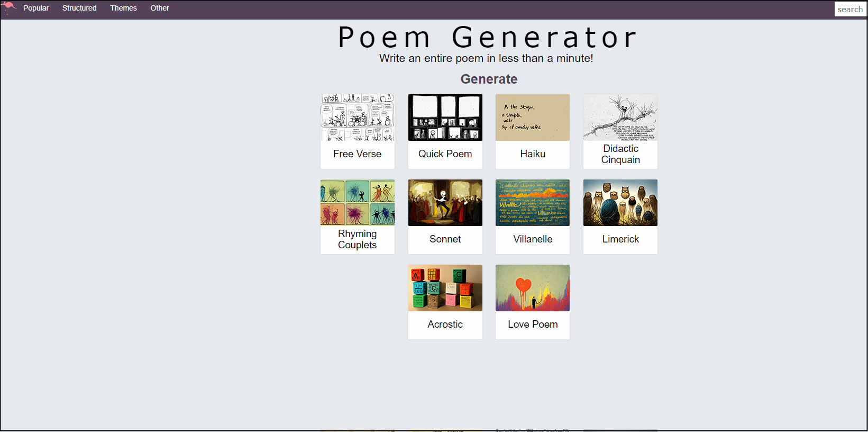
Task: Open the Quick Poem black panel image
Action: pos(445,118)
